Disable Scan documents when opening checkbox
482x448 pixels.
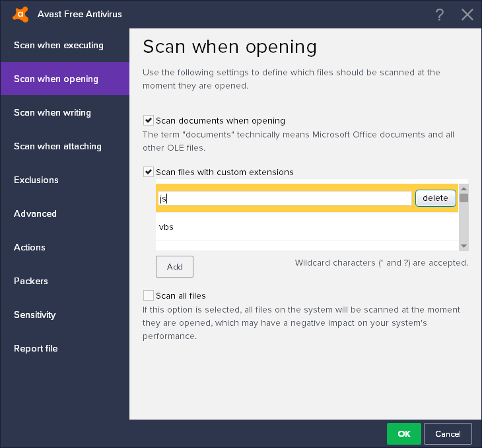pos(149,121)
